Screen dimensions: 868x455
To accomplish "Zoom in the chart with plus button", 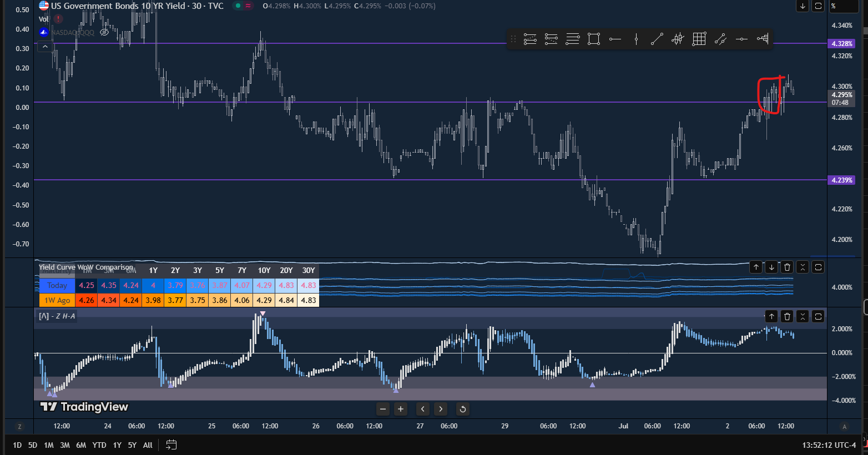I will [x=401, y=409].
